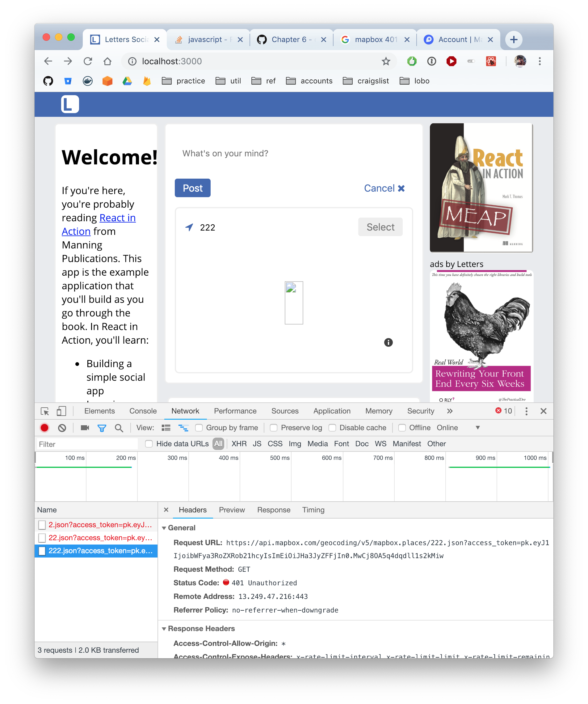This screenshot has height=704, width=588.
Task: Open the practice bookmarks folder
Action: tap(183, 81)
